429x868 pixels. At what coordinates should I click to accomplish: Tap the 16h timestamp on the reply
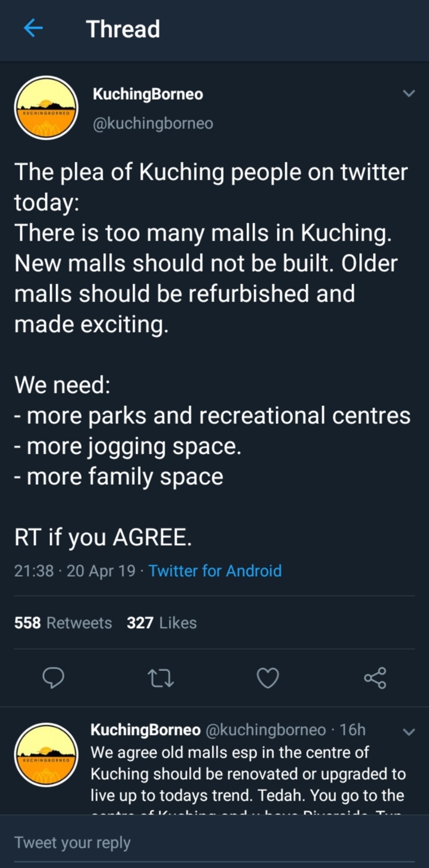pyautogui.click(x=352, y=730)
